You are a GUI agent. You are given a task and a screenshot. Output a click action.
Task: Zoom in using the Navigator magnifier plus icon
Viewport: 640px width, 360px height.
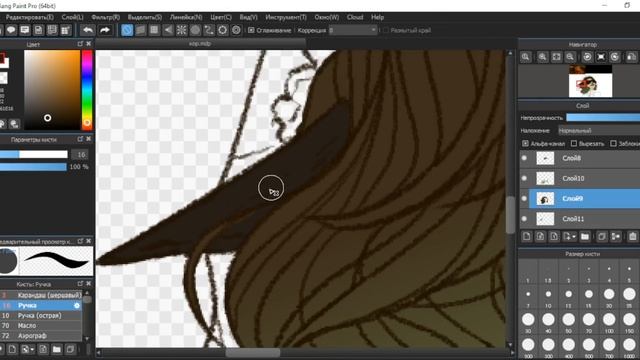pos(542,57)
